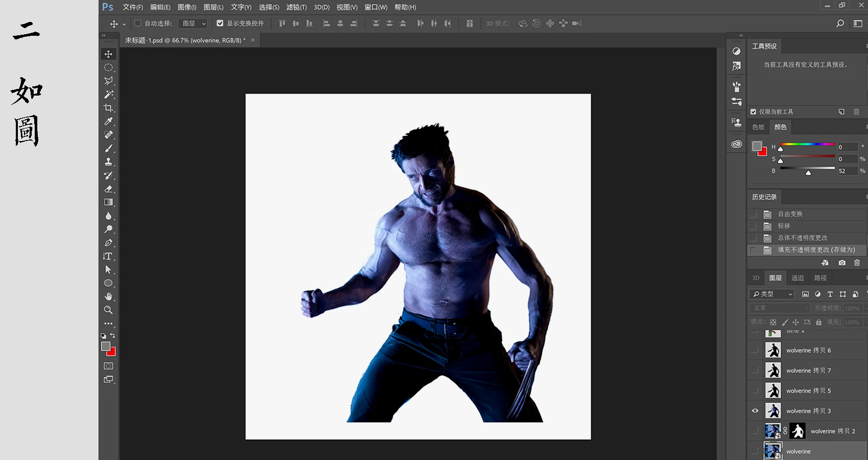
Task: Open the 窗口(W) menu
Action: (x=376, y=7)
